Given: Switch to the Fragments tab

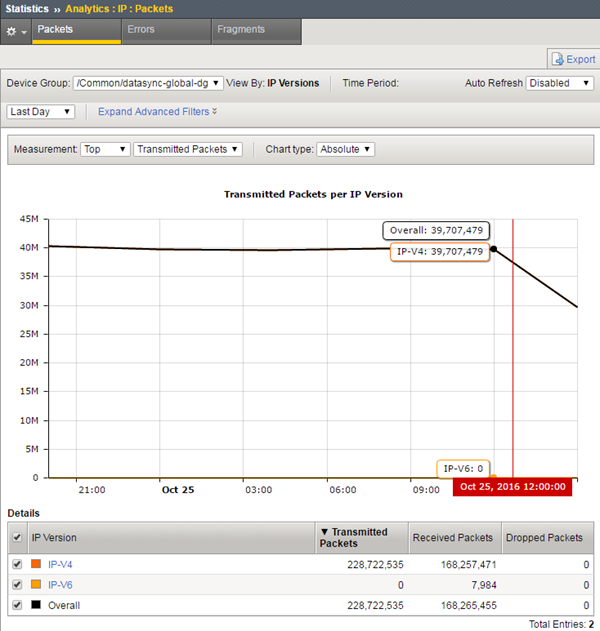Looking at the screenshot, I should click(240, 30).
